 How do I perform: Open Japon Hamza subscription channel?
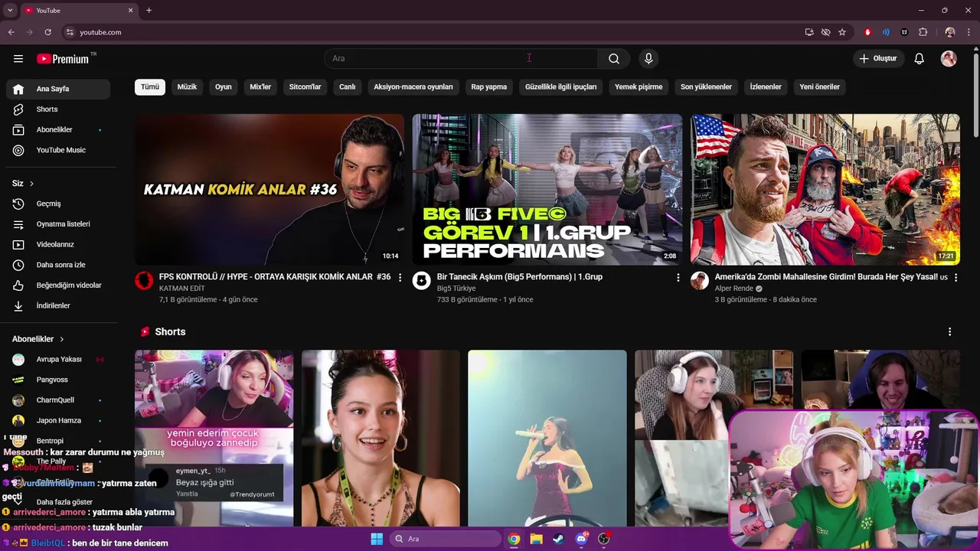[58, 421]
